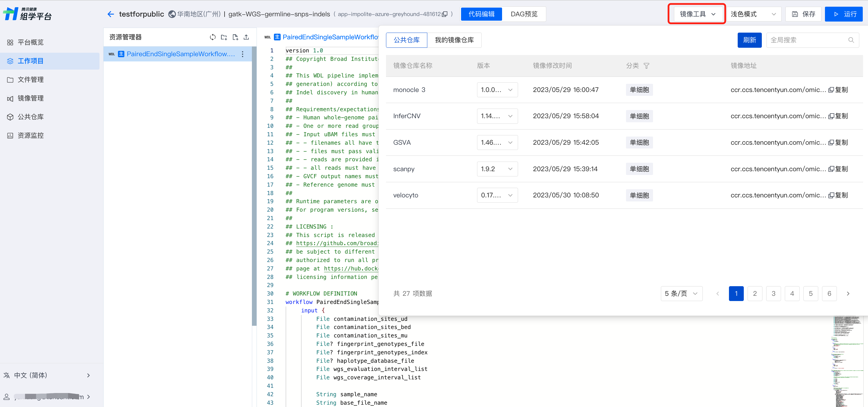This screenshot has width=868, height=407.
Task: Click the search magnifier icon in 全局搜索
Action: click(x=851, y=40)
